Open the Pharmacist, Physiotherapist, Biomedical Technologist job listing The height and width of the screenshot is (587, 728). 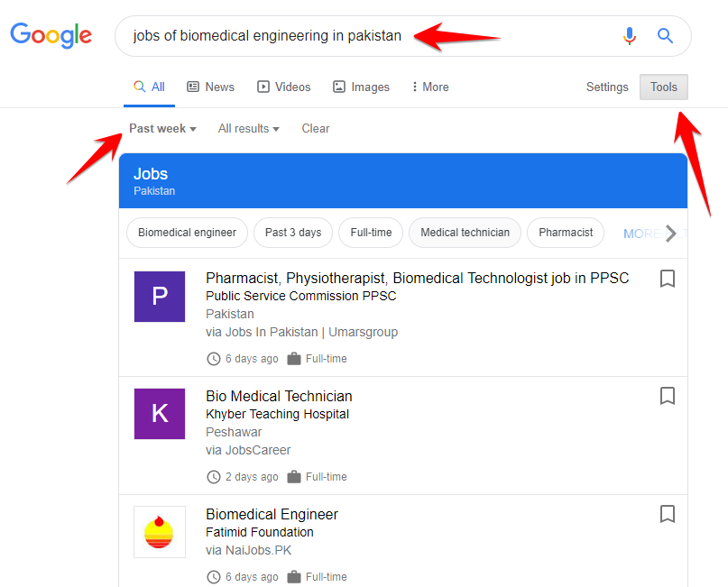pos(417,278)
